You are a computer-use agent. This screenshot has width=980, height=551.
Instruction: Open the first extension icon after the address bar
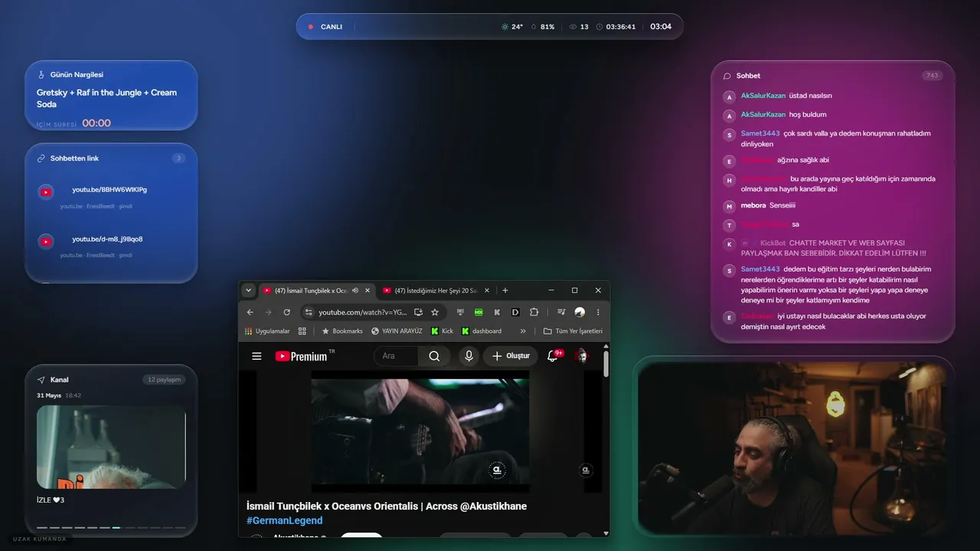(460, 312)
